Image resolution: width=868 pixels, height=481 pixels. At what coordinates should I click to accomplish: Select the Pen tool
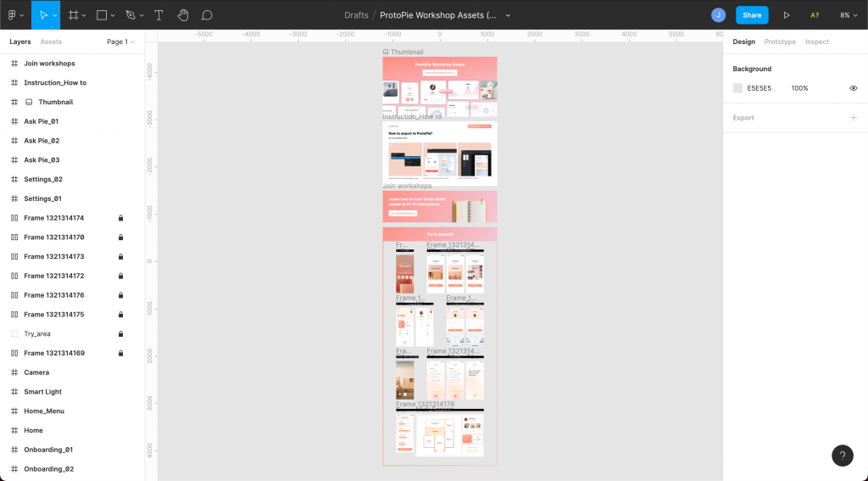point(131,15)
